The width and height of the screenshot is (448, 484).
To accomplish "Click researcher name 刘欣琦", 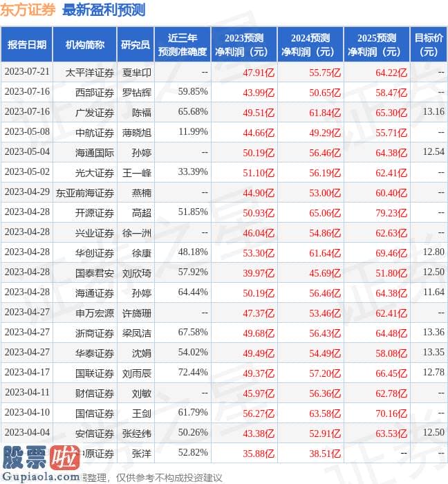I will 137,273.
